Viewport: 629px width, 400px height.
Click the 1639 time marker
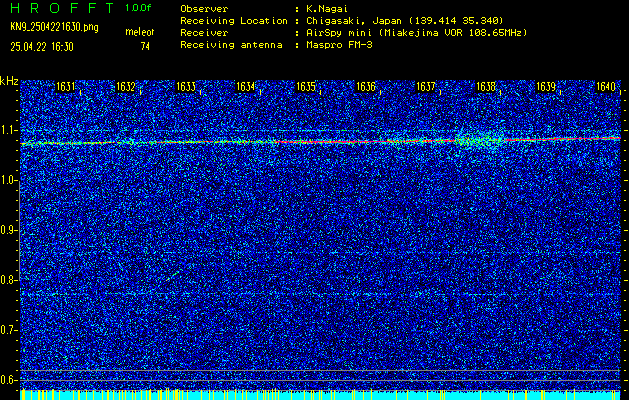(546, 87)
